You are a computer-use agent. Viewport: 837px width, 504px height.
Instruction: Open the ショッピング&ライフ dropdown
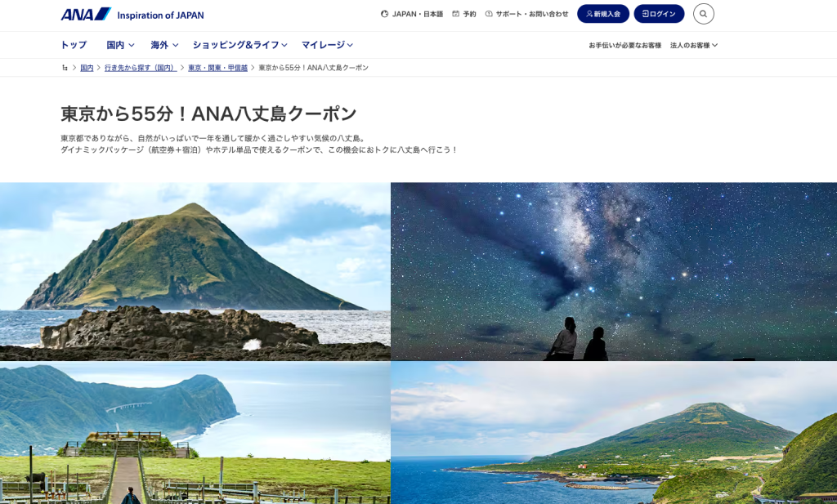tap(239, 45)
